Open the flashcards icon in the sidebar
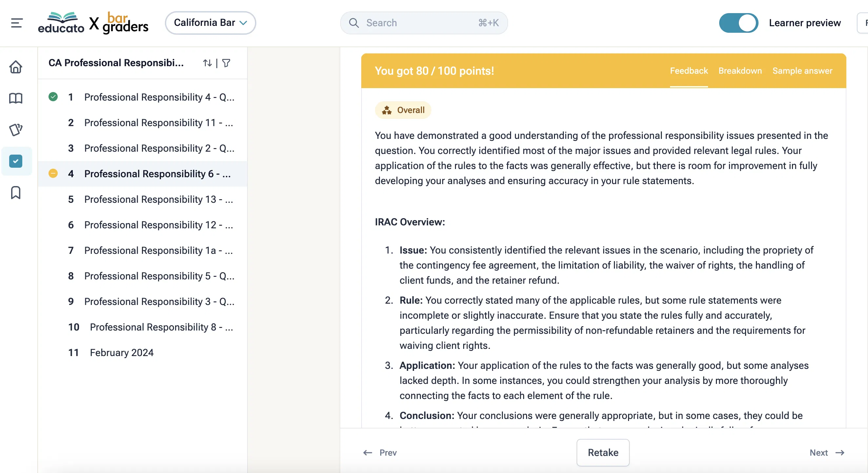The image size is (868, 473). [x=16, y=130]
